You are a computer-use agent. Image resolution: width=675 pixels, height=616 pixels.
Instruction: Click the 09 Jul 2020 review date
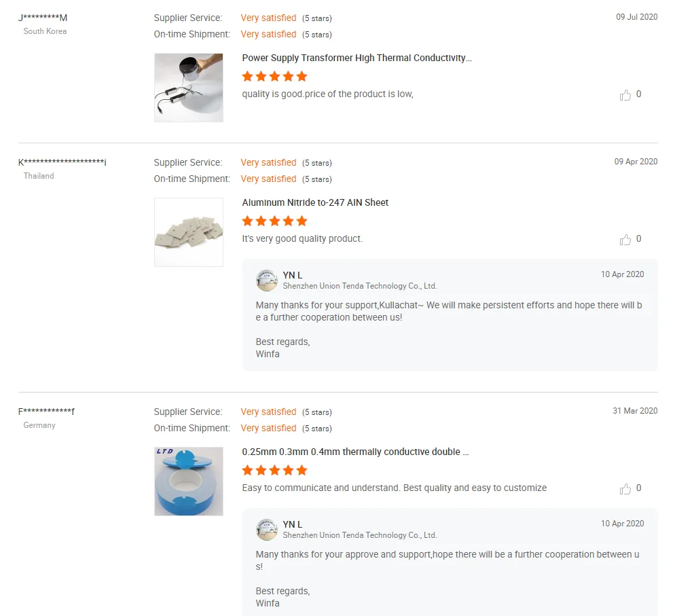click(636, 17)
